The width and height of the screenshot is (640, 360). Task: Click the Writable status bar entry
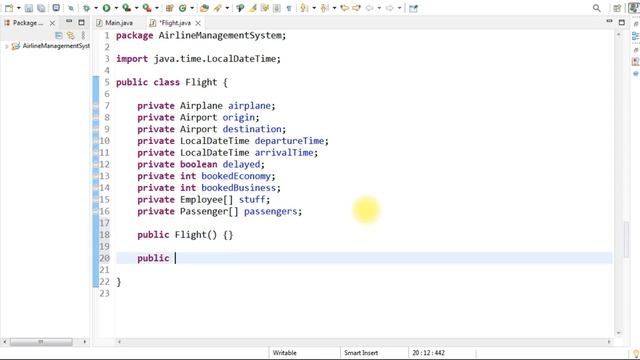coord(284,353)
